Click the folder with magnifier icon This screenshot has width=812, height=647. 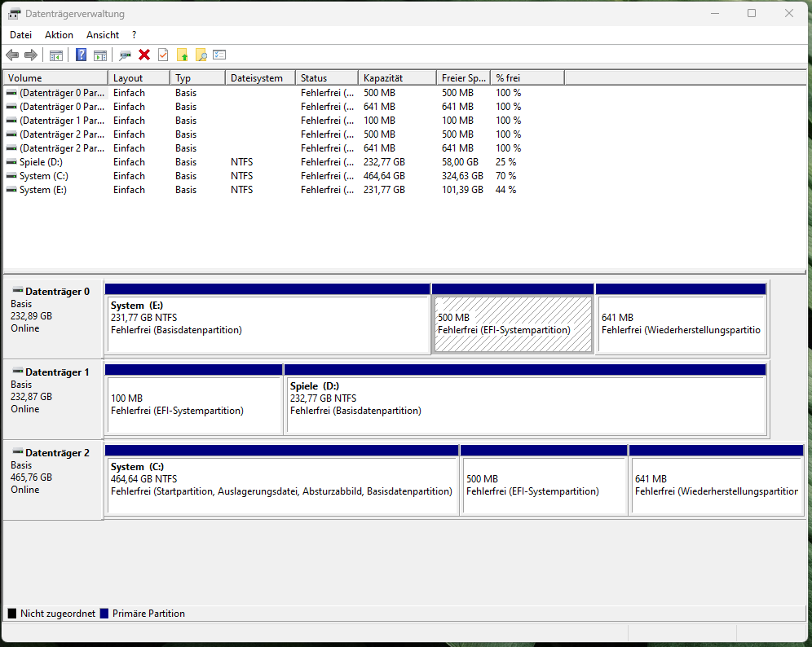pos(201,55)
